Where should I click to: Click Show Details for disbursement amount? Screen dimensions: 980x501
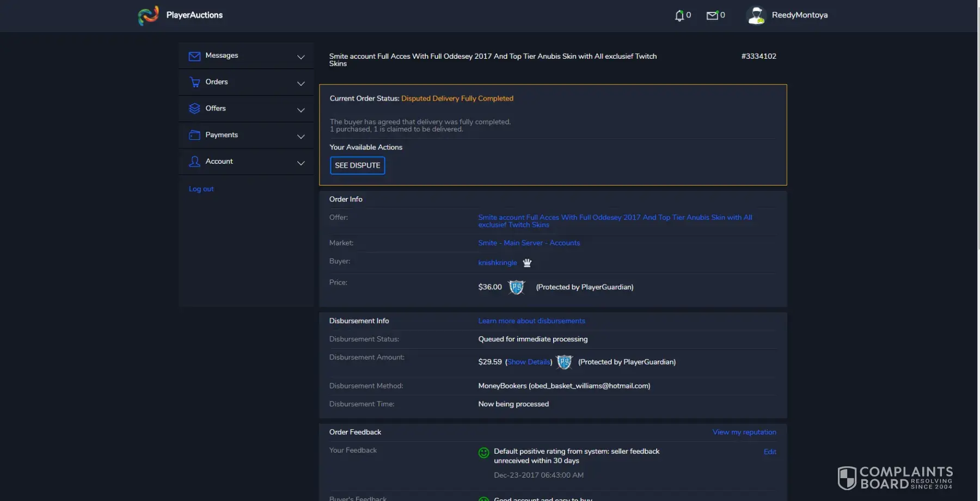click(528, 362)
